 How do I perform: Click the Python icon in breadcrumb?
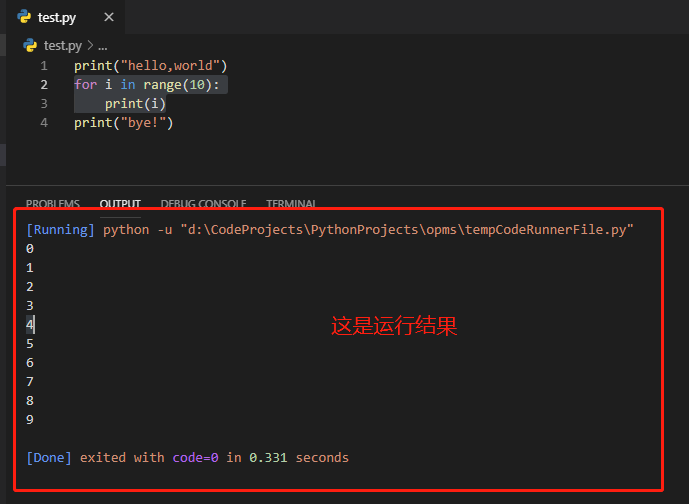click(30, 45)
